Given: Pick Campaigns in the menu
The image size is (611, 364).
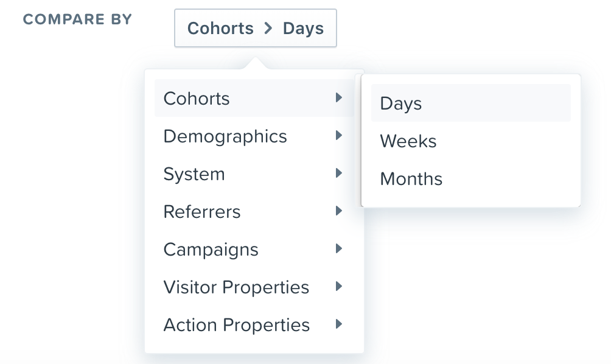Looking at the screenshot, I should (211, 250).
